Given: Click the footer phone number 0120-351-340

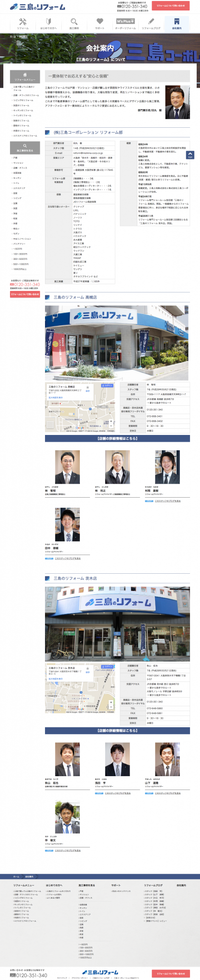Looking at the screenshot, I should pyautogui.click(x=29, y=975).
